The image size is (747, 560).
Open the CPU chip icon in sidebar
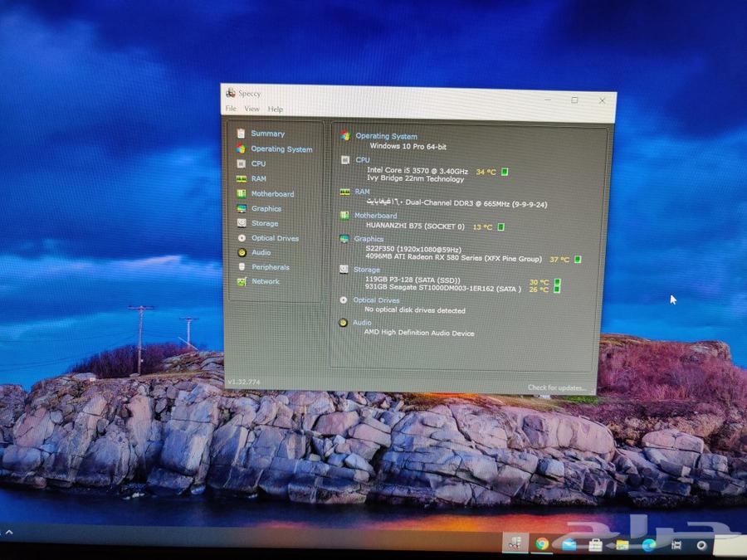click(241, 163)
